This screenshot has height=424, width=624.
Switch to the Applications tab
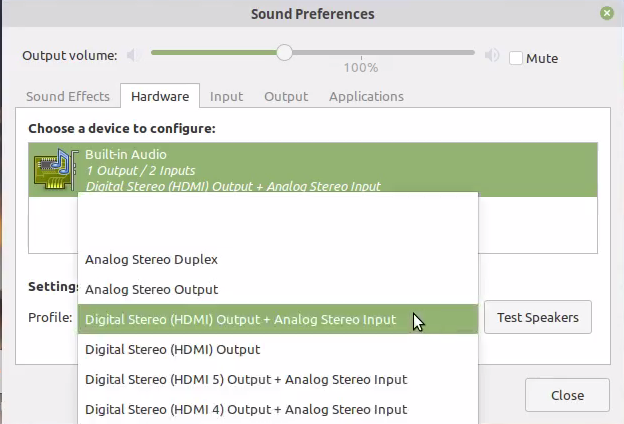point(366,97)
